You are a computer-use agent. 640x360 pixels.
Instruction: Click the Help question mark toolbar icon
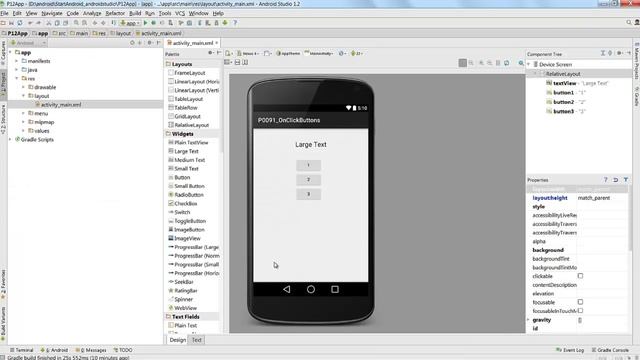click(235, 23)
